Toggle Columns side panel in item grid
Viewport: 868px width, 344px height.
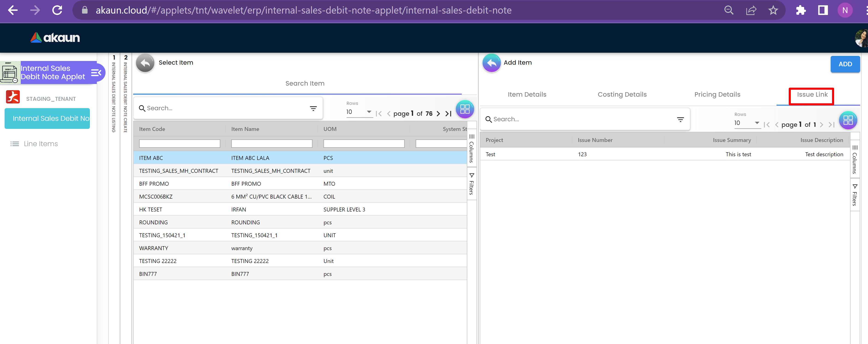471,148
